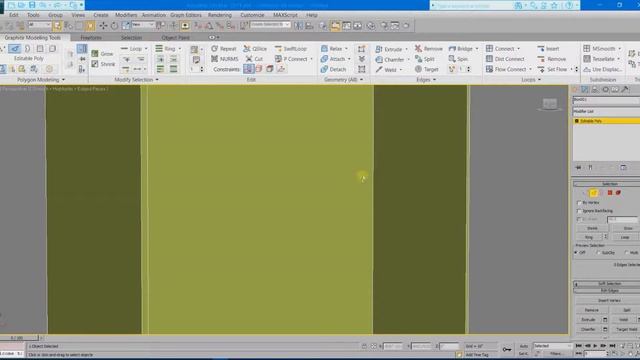Open the Bridge dropdown arrow

coord(477,49)
